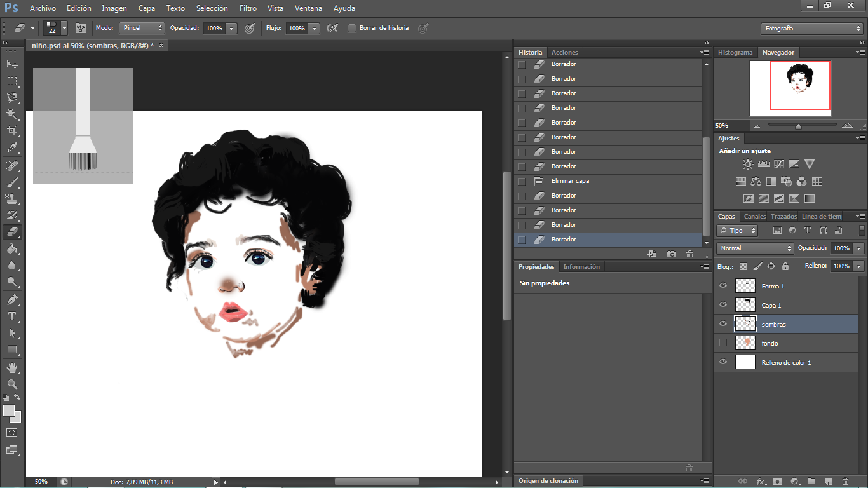The width and height of the screenshot is (868, 488).
Task: Open eraser Opacidad slider dropdown
Action: 231,28
